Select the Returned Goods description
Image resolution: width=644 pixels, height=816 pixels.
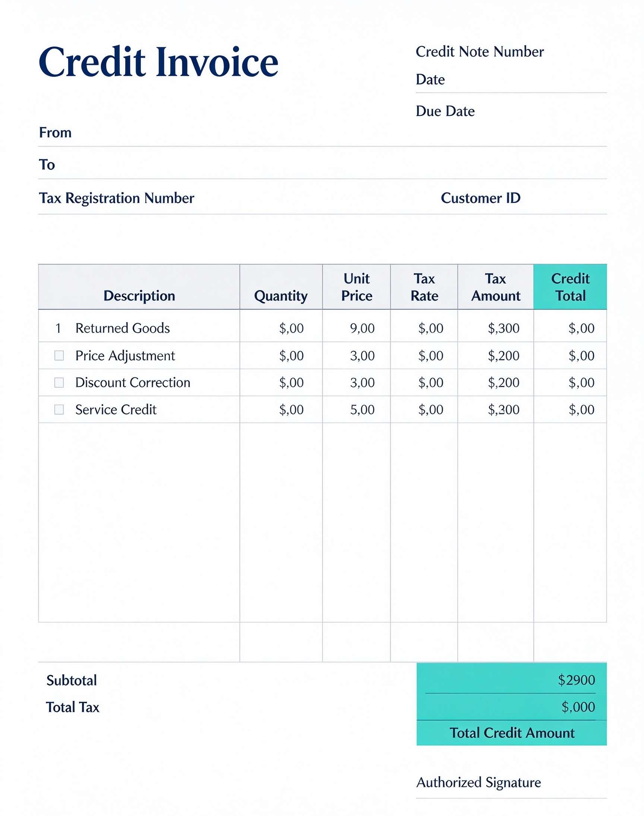pos(123,328)
